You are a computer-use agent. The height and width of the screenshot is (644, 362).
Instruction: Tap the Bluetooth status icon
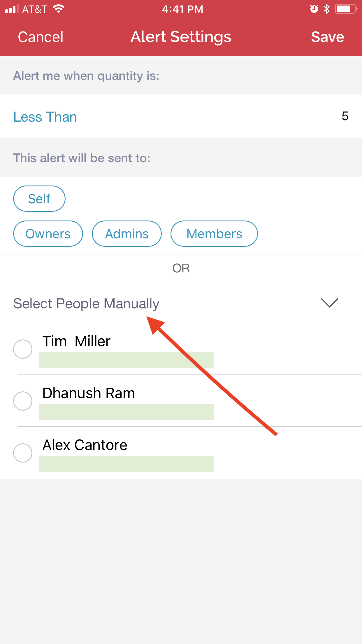pyautogui.click(x=326, y=9)
